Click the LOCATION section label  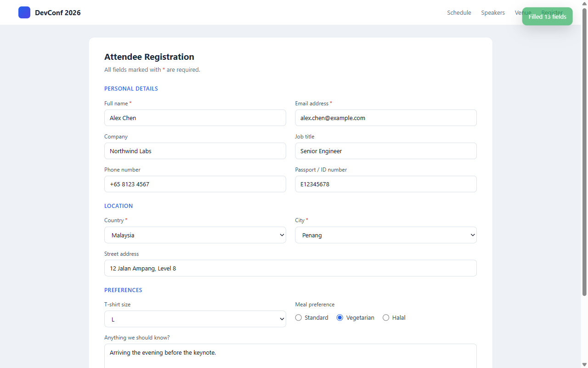(x=119, y=206)
